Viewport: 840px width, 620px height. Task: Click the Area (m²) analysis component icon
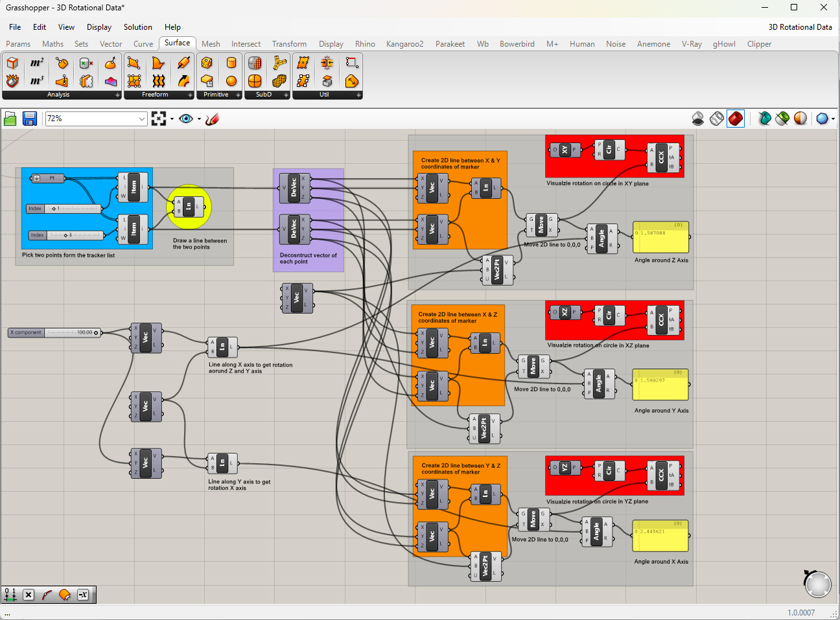coord(37,63)
